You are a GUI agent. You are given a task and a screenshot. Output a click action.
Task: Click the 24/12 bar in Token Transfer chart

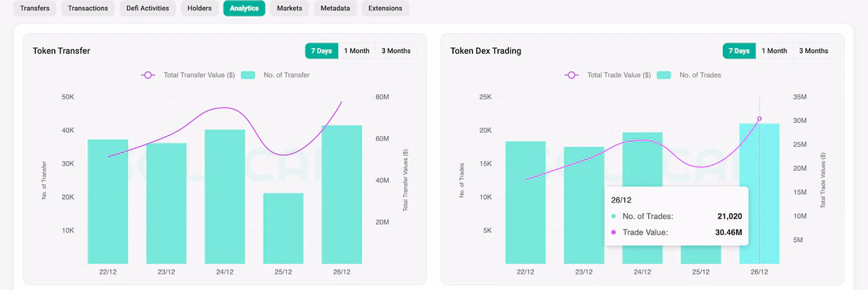(x=225, y=196)
